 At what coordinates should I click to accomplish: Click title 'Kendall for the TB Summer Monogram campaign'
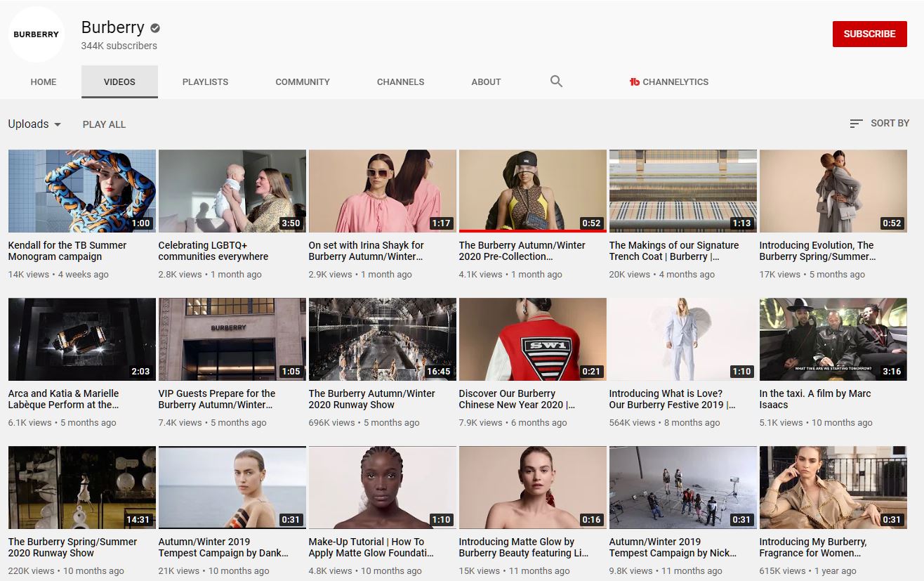click(x=67, y=251)
